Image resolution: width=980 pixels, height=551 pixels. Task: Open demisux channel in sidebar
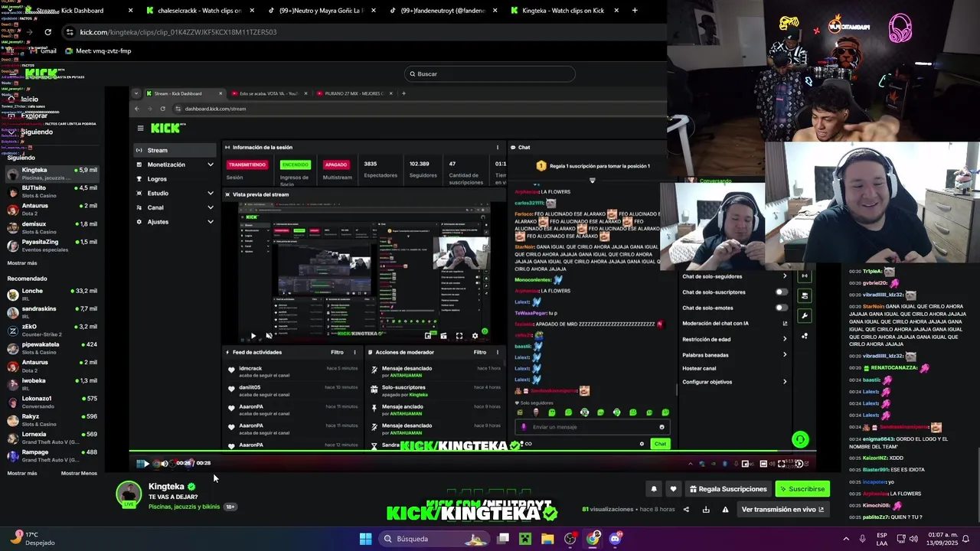pyautogui.click(x=52, y=227)
